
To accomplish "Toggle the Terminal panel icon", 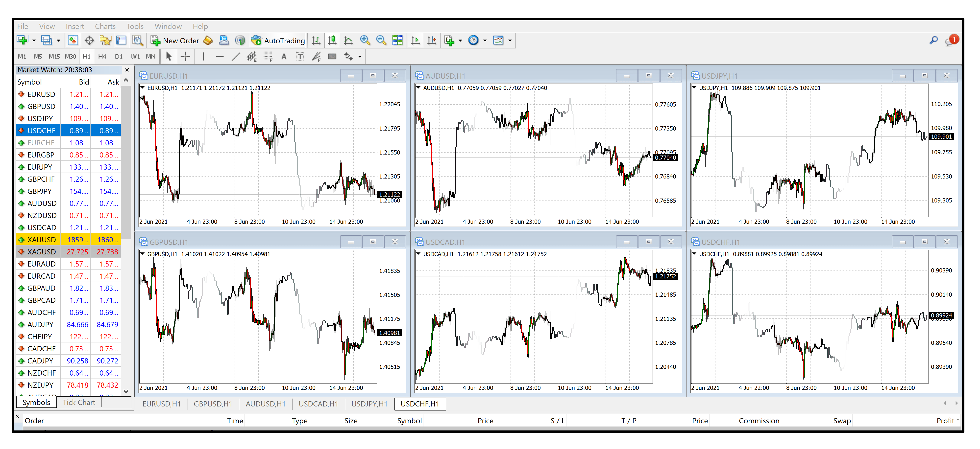I will (121, 40).
